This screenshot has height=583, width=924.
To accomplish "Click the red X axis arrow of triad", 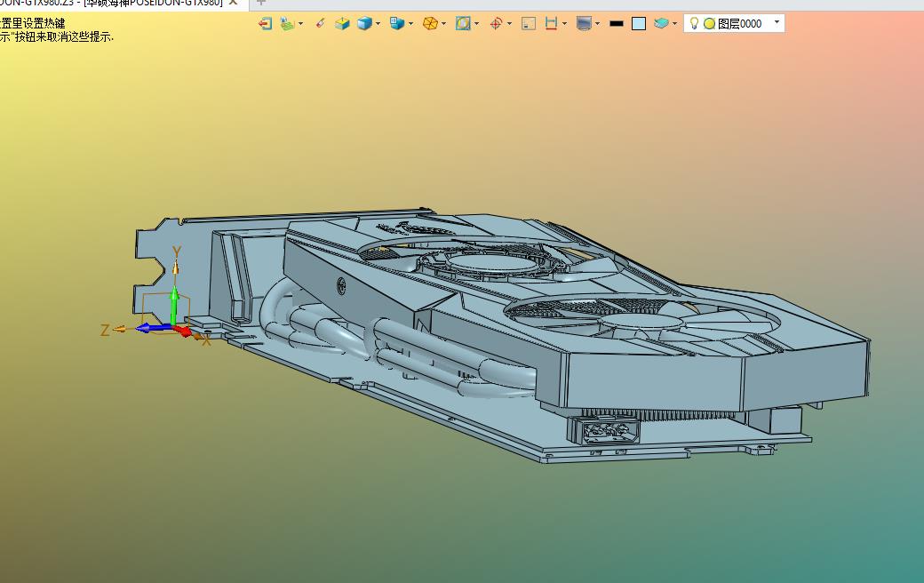I will pos(183,331).
